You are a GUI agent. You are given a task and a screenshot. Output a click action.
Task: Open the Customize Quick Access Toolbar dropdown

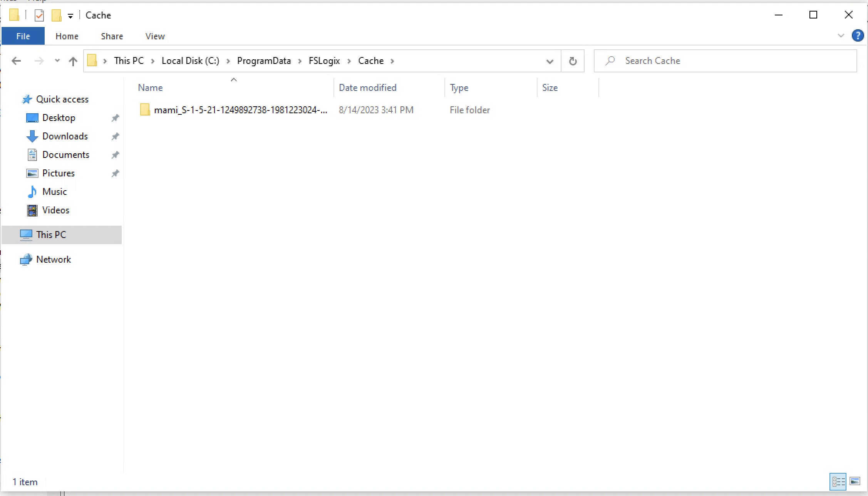tap(70, 15)
